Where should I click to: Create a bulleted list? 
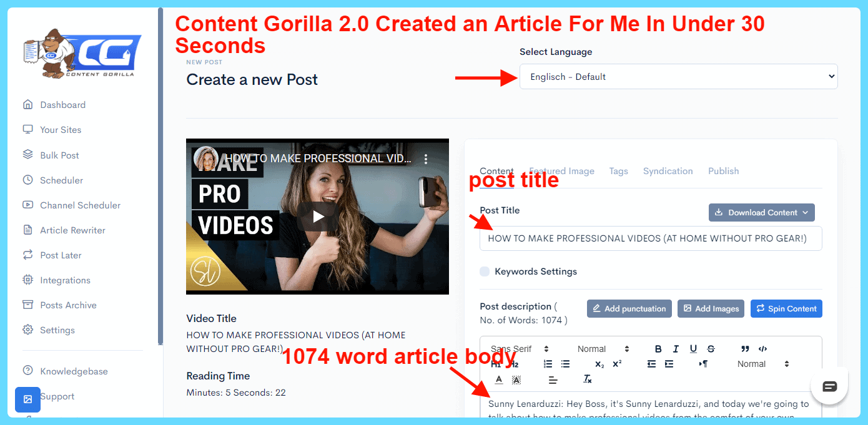(565, 364)
